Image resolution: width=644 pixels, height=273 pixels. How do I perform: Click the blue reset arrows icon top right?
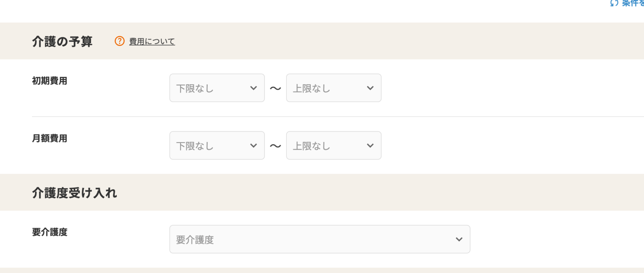coord(614,3)
